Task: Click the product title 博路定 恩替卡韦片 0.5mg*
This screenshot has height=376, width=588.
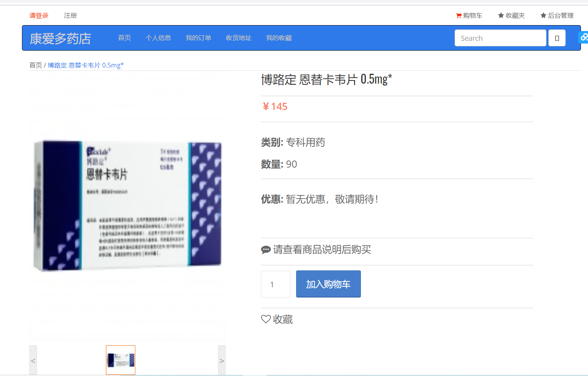Action: [326, 80]
